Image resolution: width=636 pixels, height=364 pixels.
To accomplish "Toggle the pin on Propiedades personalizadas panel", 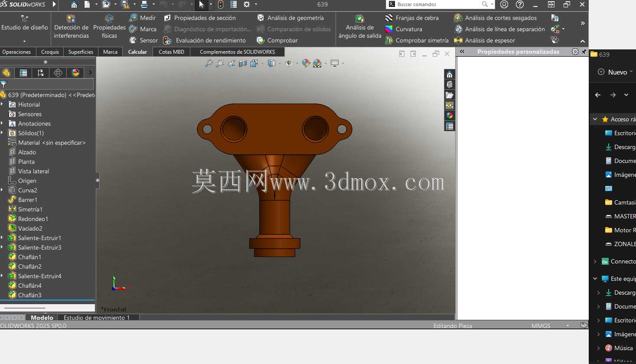I will click(584, 52).
